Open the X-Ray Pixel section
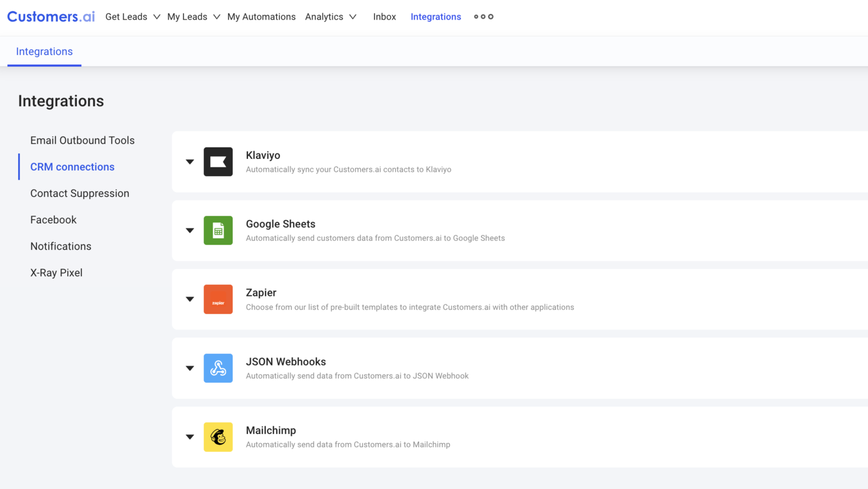 pyautogui.click(x=56, y=273)
